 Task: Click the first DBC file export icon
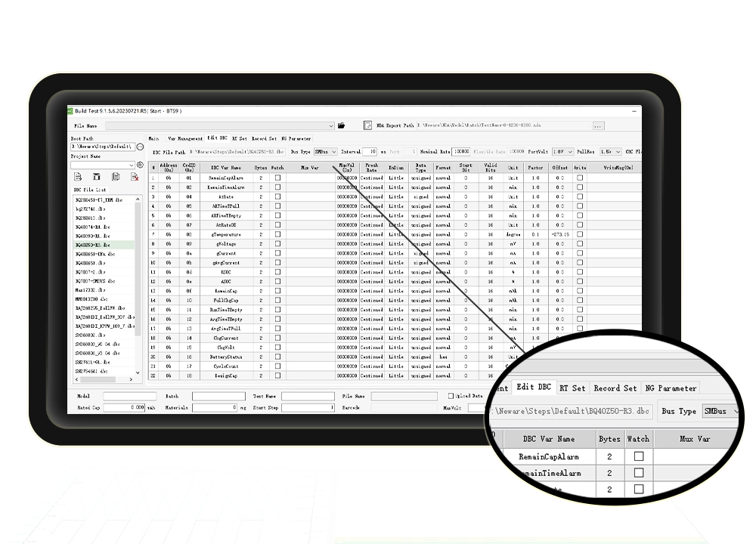[78, 177]
